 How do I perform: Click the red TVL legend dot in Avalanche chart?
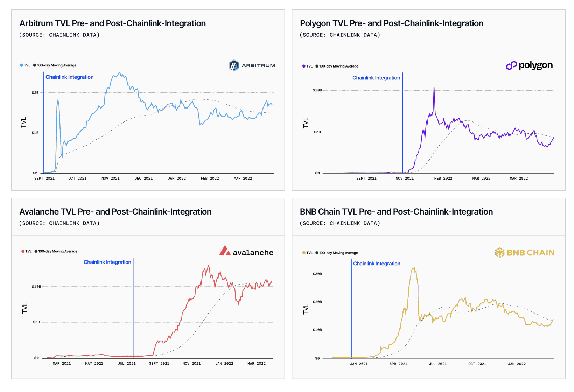point(23,251)
